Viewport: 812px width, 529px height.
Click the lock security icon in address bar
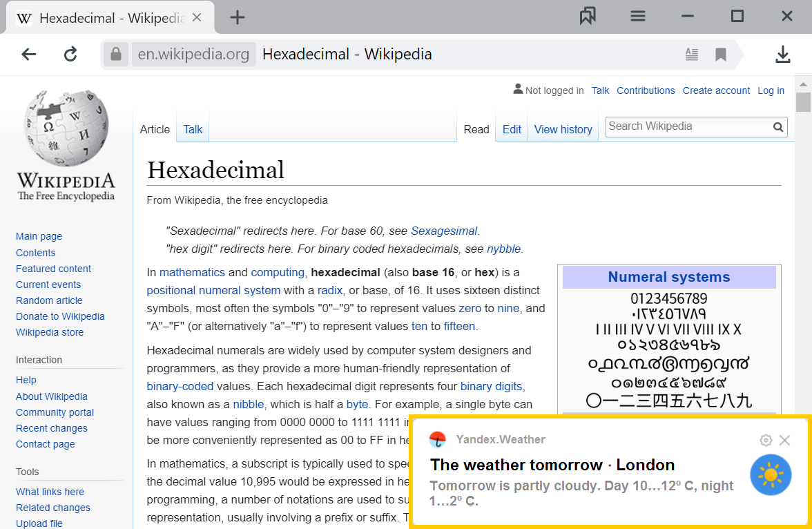coord(116,54)
